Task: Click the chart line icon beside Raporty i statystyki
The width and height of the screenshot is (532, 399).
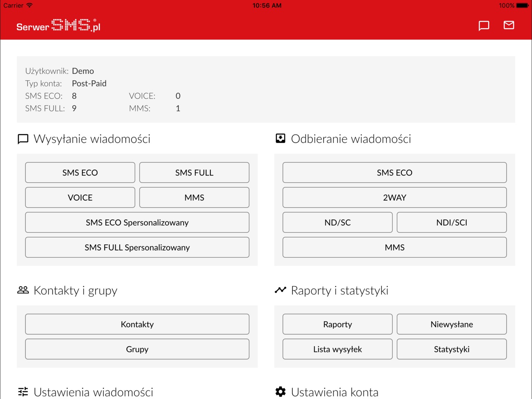Action: point(280,290)
